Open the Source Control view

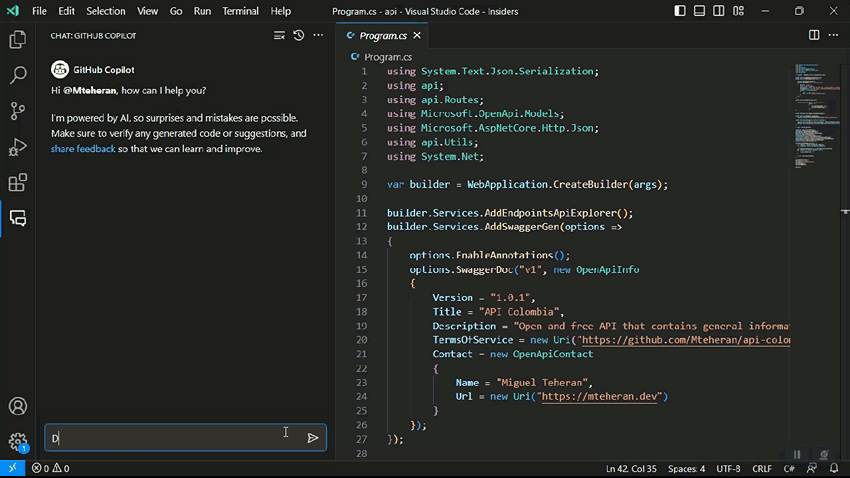tap(17, 111)
